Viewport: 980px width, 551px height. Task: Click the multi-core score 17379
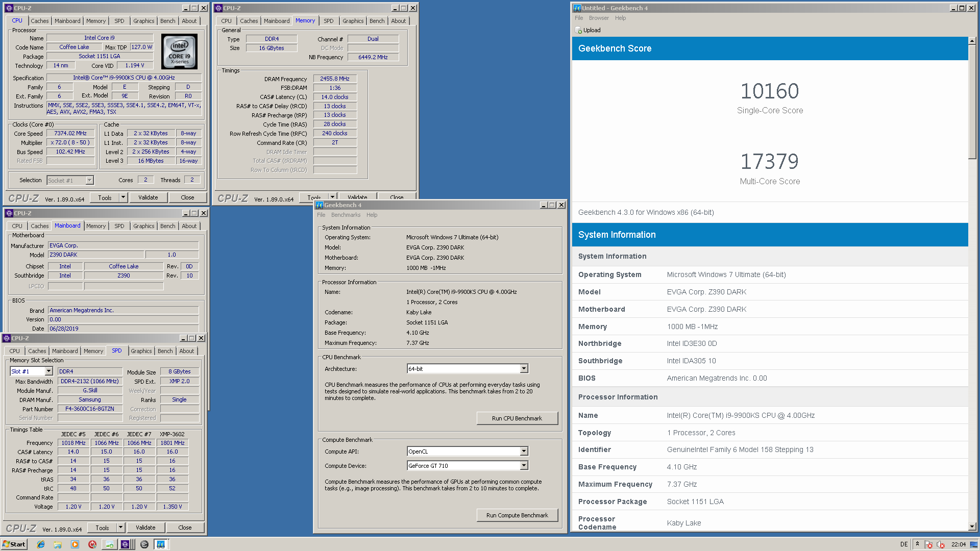[770, 162]
